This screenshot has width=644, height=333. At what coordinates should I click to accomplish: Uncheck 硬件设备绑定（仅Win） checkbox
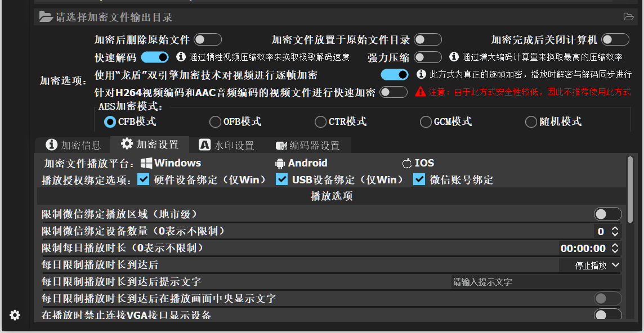click(144, 179)
